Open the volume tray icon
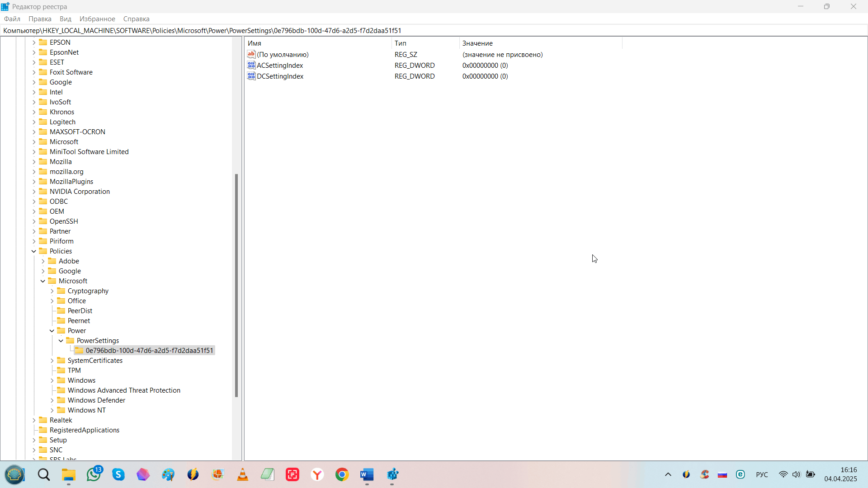This screenshot has width=868, height=488. coord(797,474)
